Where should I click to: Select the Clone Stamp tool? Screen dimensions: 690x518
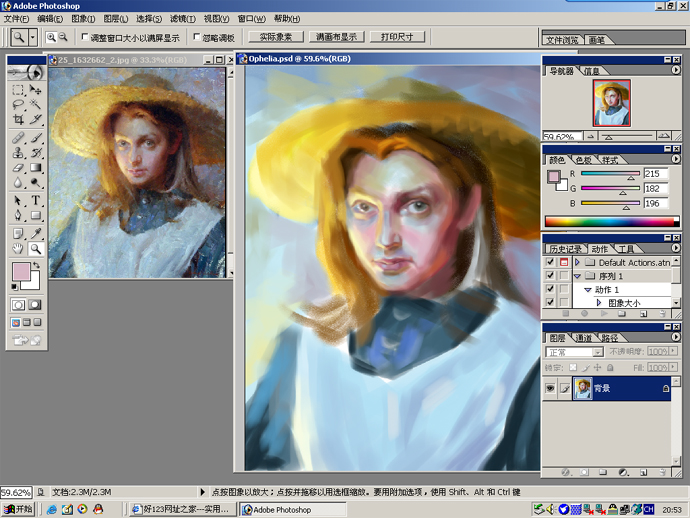[x=18, y=153]
